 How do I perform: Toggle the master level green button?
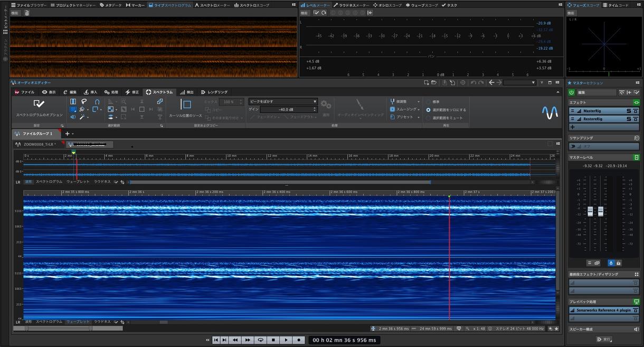pos(636,158)
